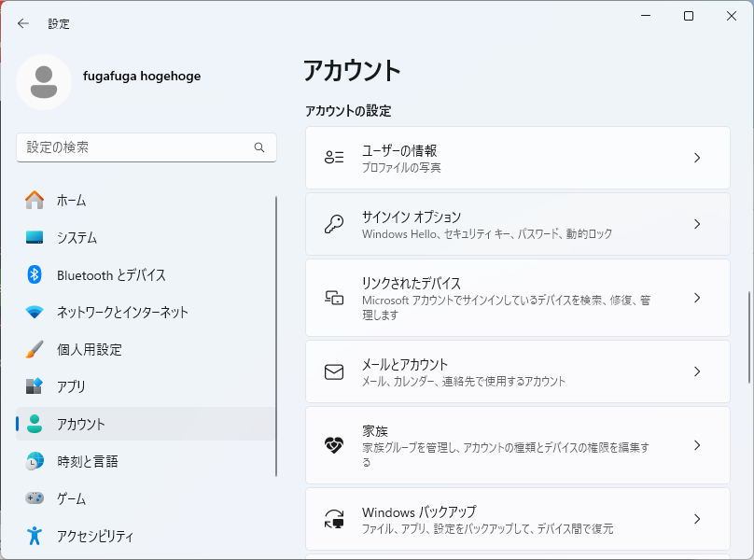This screenshot has height=560, width=754.
Task: Click the ネットワークとインターネット Wi-Fi icon
Action: [x=35, y=313]
